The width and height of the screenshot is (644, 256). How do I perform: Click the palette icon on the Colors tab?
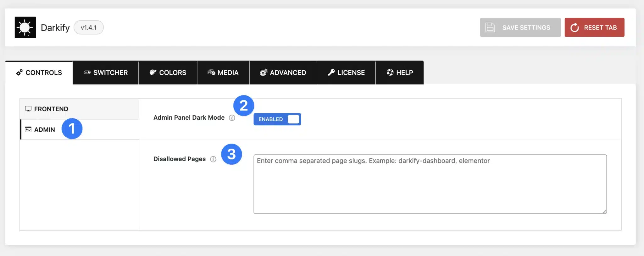point(153,72)
